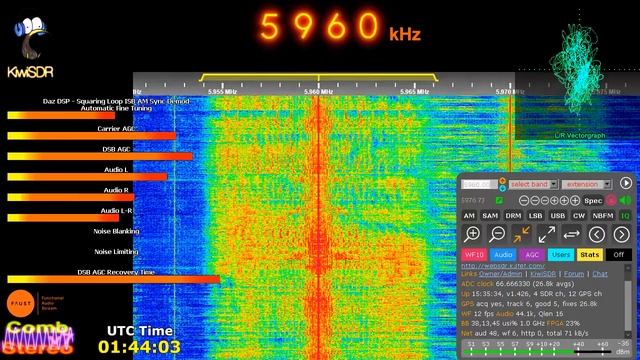Click the black Off tab
Image resolution: width=640 pixels, height=360 pixels.
click(x=619, y=255)
